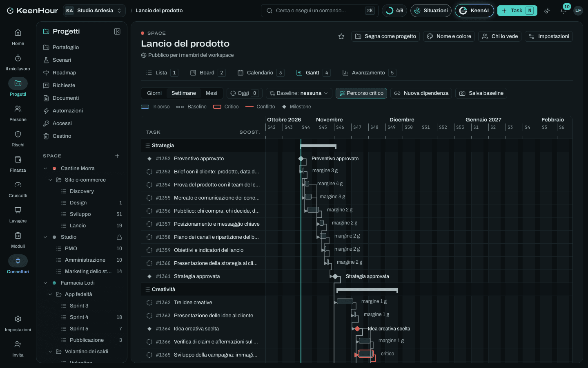Open Il mio lavoro section

point(18,62)
